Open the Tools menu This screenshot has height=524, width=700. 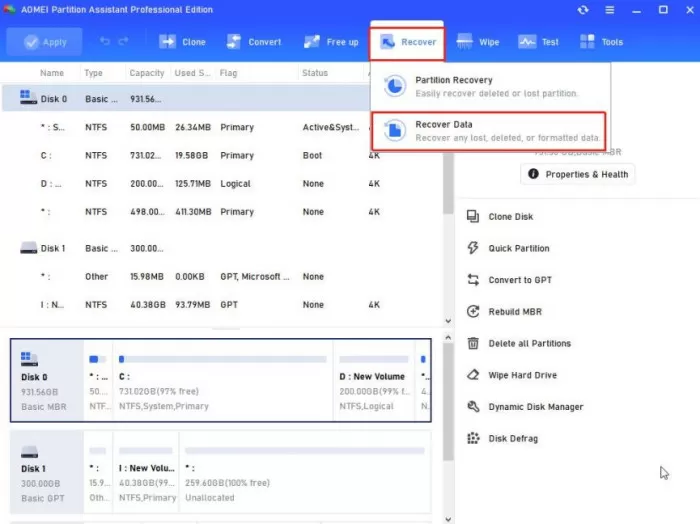(601, 42)
